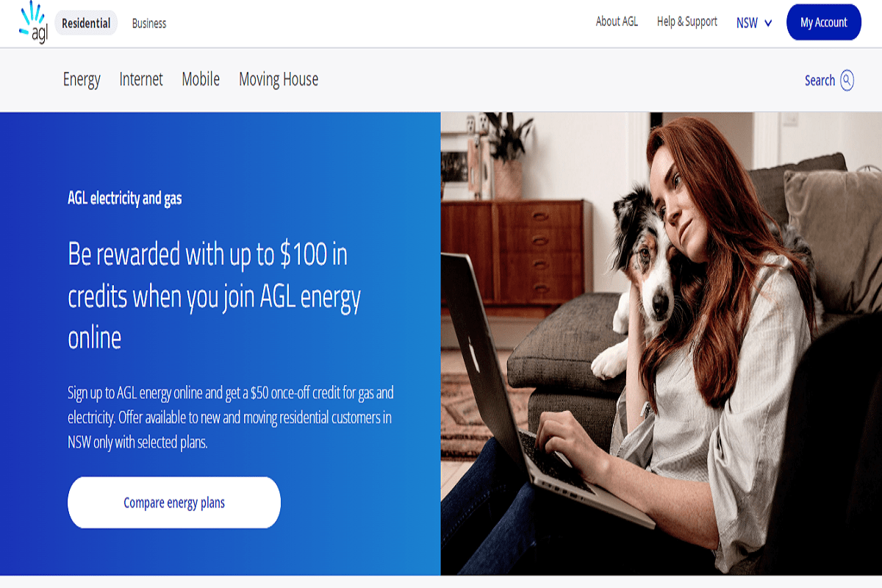The width and height of the screenshot is (882, 588).
Task: Open the Internet menu
Action: [141, 79]
